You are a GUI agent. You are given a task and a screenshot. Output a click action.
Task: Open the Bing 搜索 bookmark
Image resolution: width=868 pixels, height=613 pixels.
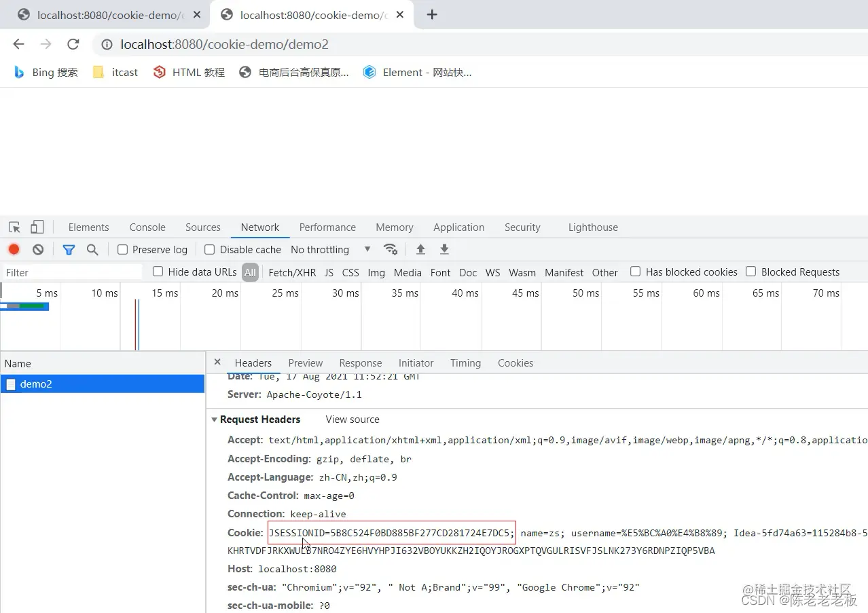pos(46,72)
